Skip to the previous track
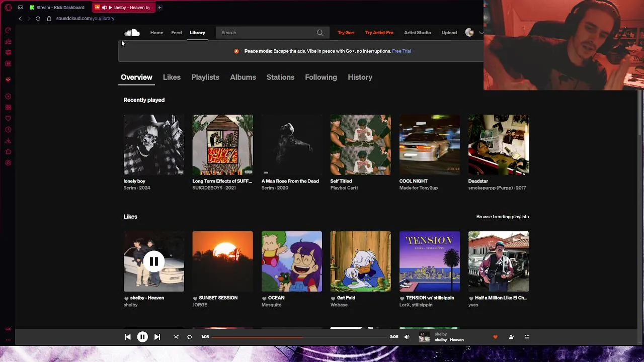 tap(128, 337)
